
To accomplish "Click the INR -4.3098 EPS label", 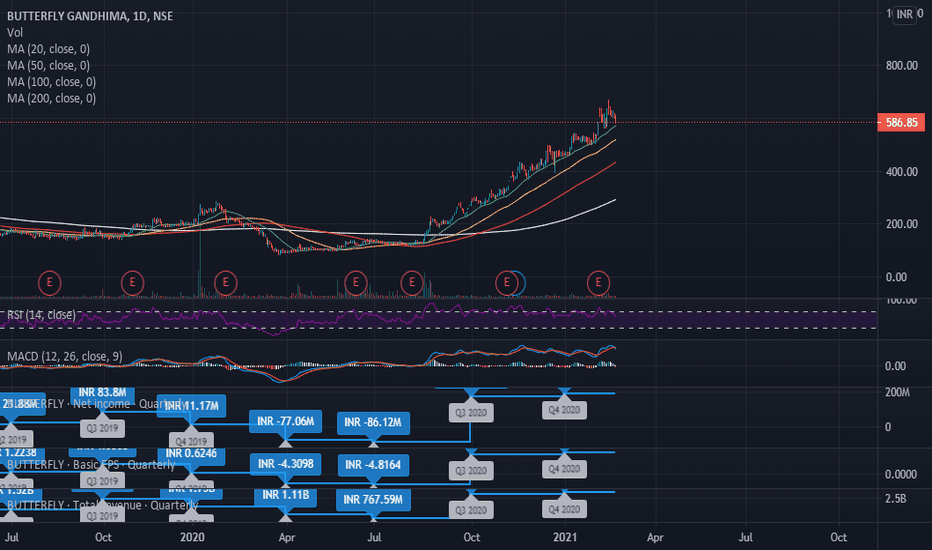I will click(285, 464).
